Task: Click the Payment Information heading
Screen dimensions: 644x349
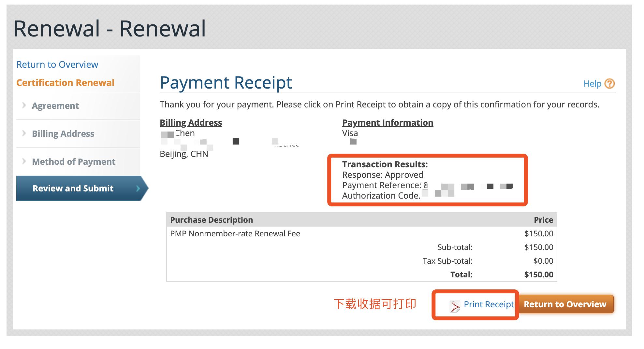Action: click(x=387, y=123)
